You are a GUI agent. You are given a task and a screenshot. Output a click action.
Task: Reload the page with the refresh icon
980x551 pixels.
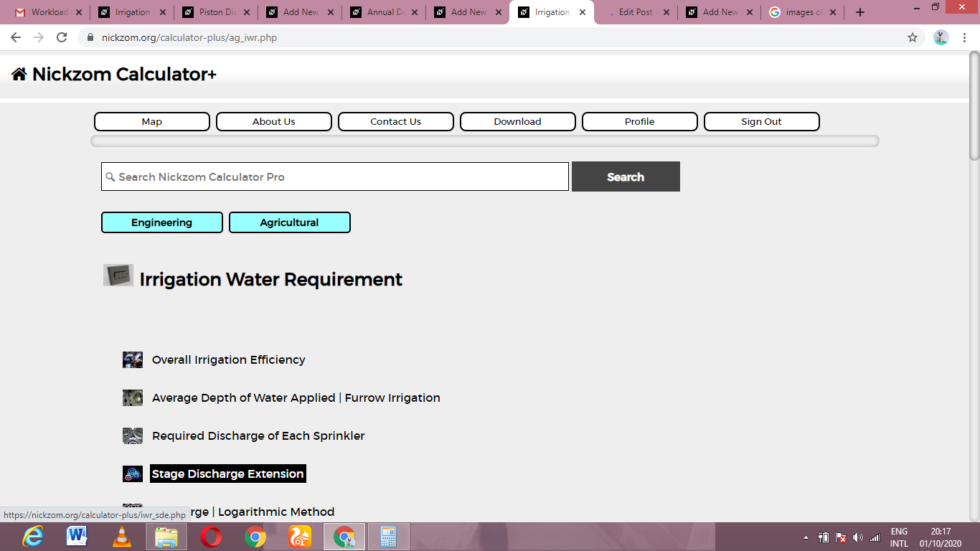tap(62, 37)
